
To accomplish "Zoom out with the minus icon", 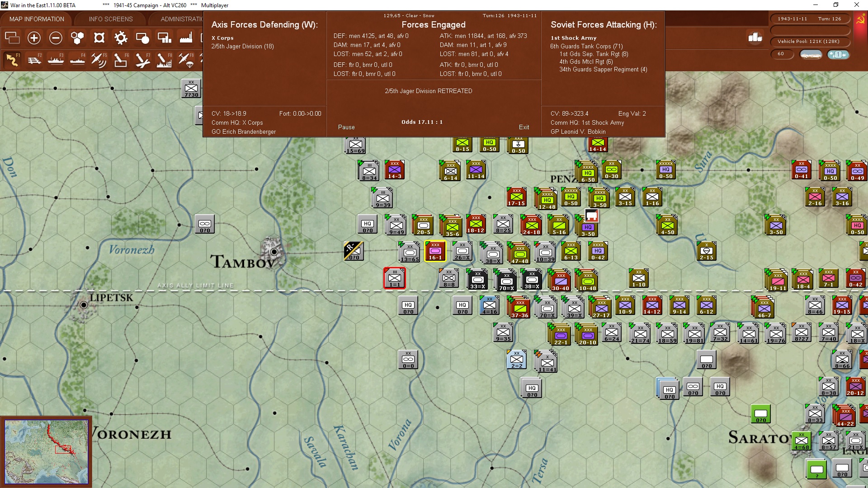I will tap(56, 38).
